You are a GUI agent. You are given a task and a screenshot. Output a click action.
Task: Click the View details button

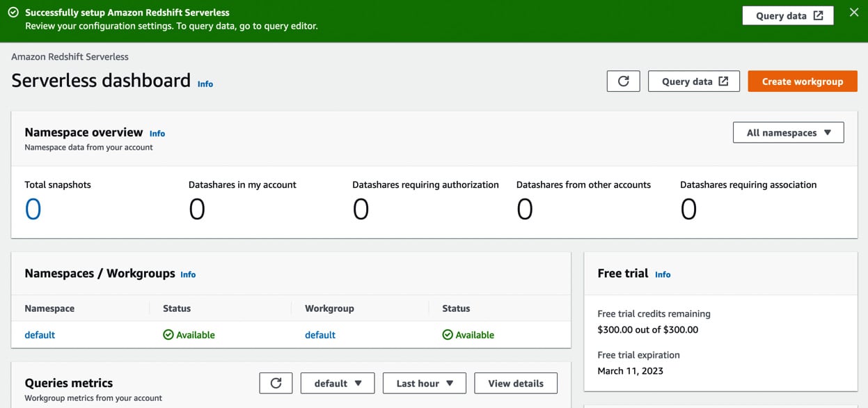coord(516,383)
